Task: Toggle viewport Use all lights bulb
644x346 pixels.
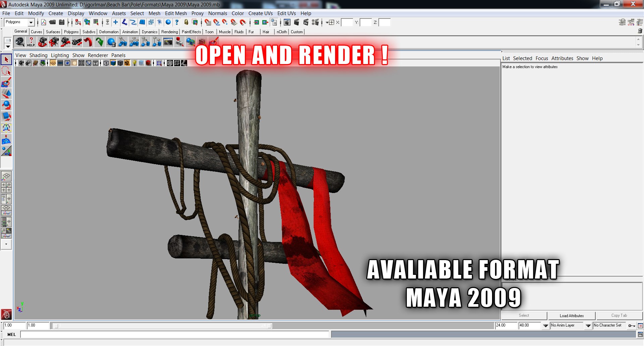Action: [x=135, y=63]
